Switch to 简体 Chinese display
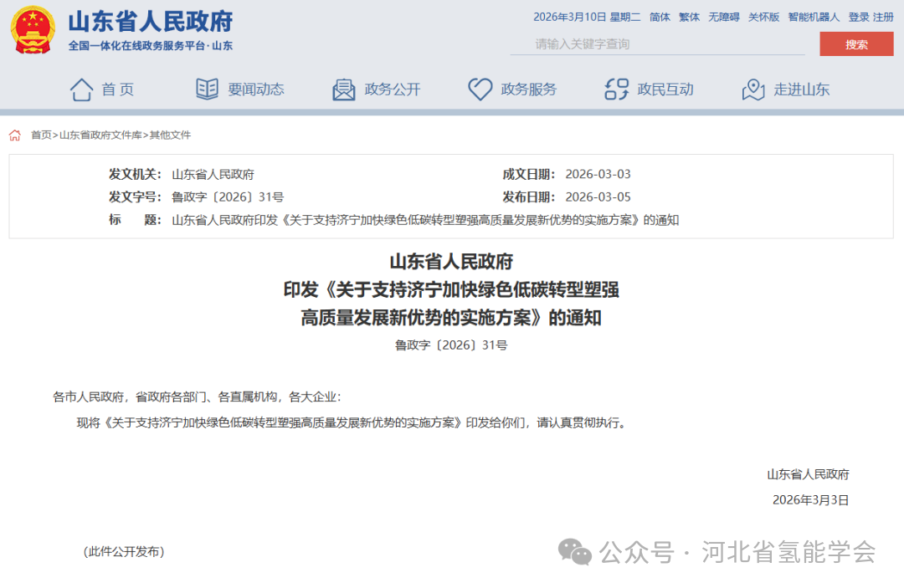904x588 pixels. 660,17
